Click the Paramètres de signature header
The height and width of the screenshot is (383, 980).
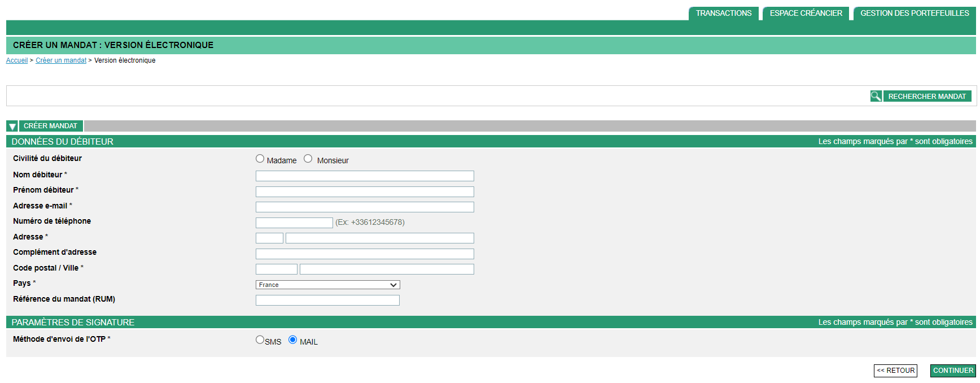[x=73, y=323]
